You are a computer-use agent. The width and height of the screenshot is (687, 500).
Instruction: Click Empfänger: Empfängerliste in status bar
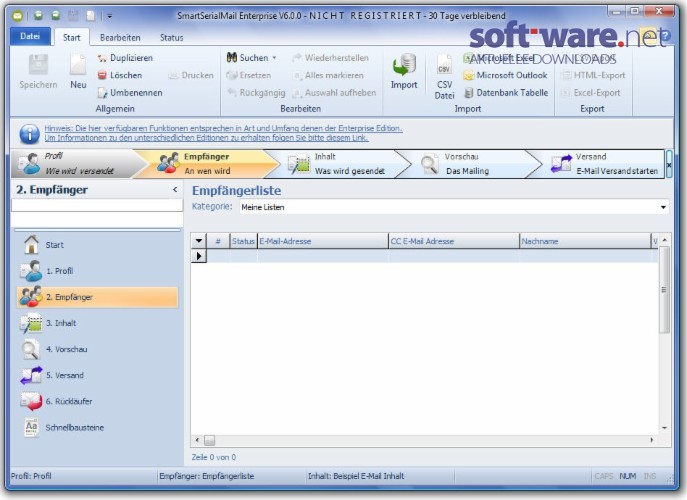pyautogui.click(x=206, y=476)
